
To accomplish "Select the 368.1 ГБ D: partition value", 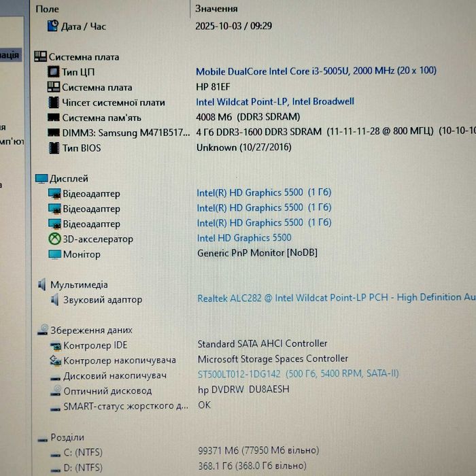I will click(x=252, y=466).
